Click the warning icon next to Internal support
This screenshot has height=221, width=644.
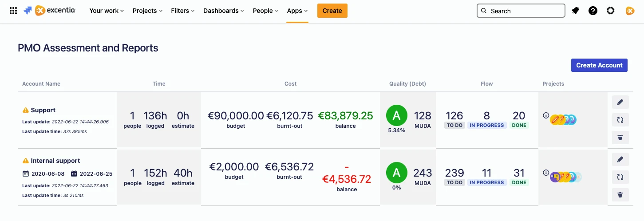pyautogui.click(x=26, y=161)
